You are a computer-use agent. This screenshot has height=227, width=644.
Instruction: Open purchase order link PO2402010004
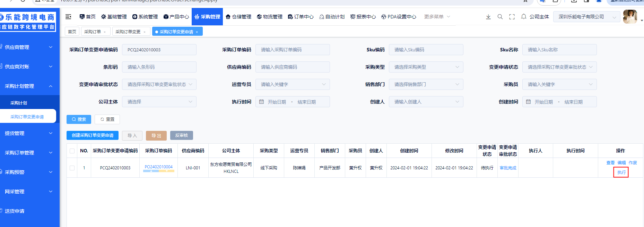(158, 167)
